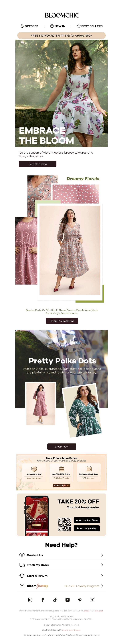Screen dimensions: 123x644
Task: Click Shop The Dots Now button
Action: point(62,321)
